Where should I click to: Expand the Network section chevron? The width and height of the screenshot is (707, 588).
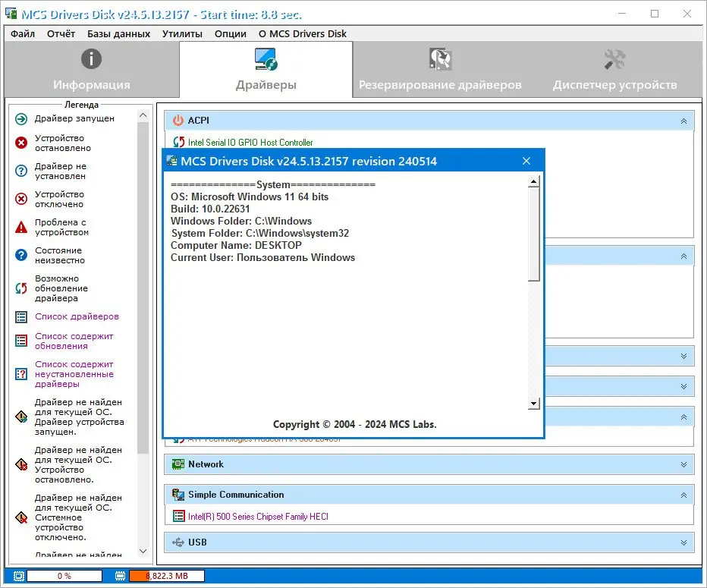click(x=683, y=464)
